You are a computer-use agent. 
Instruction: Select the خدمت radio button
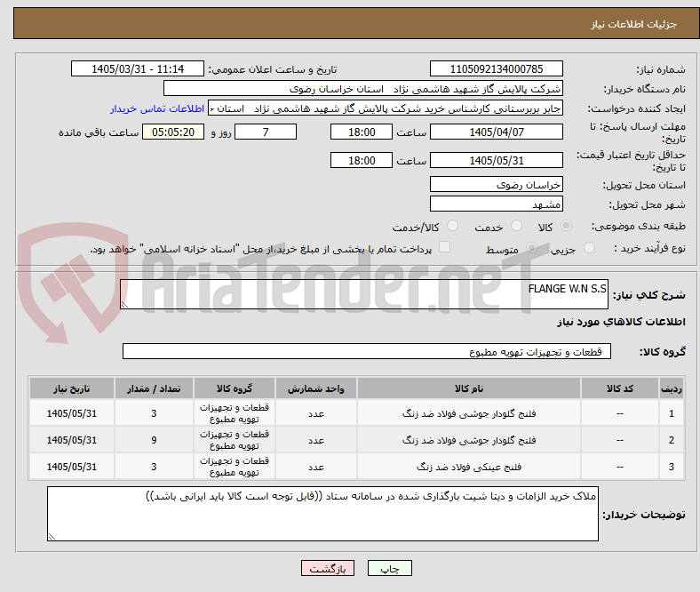pyautogui.click(x=516, y=226)
